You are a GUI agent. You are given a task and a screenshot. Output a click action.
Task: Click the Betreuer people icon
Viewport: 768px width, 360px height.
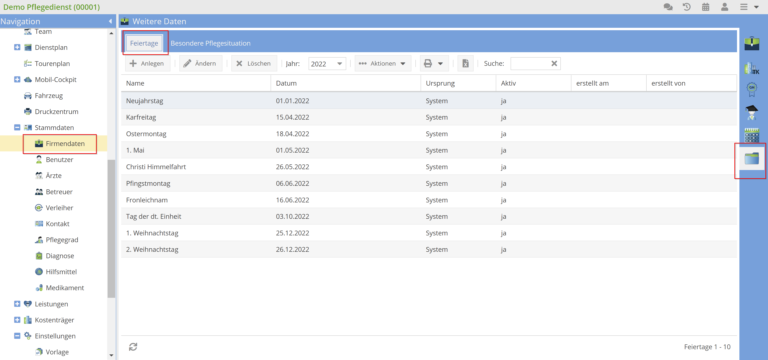click(39, 192)
